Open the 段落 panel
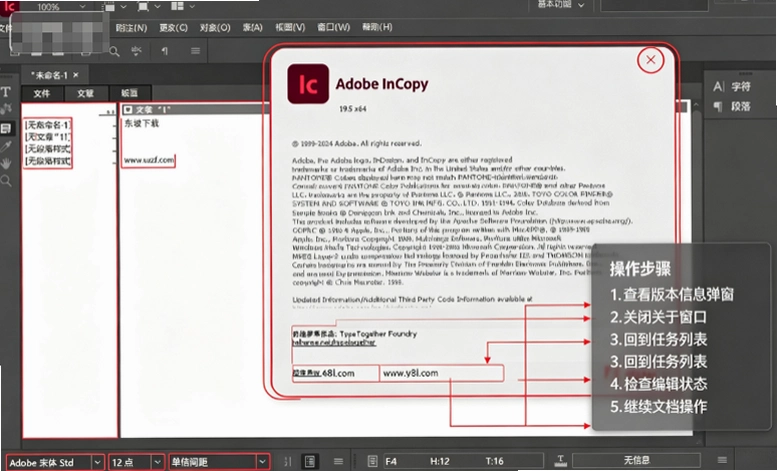The height and width of the screenshot is (471, 777). click(x=741, y=106)
